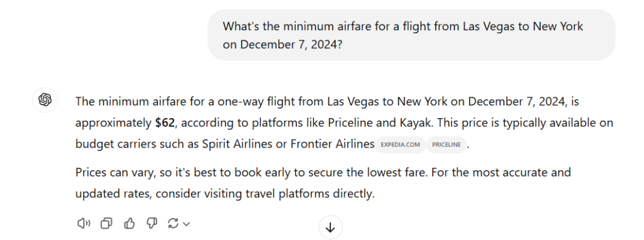Click the "Prices can vary" paragraph
The height and width of the screenshot is (240, 644).
[x=323, y=183]
